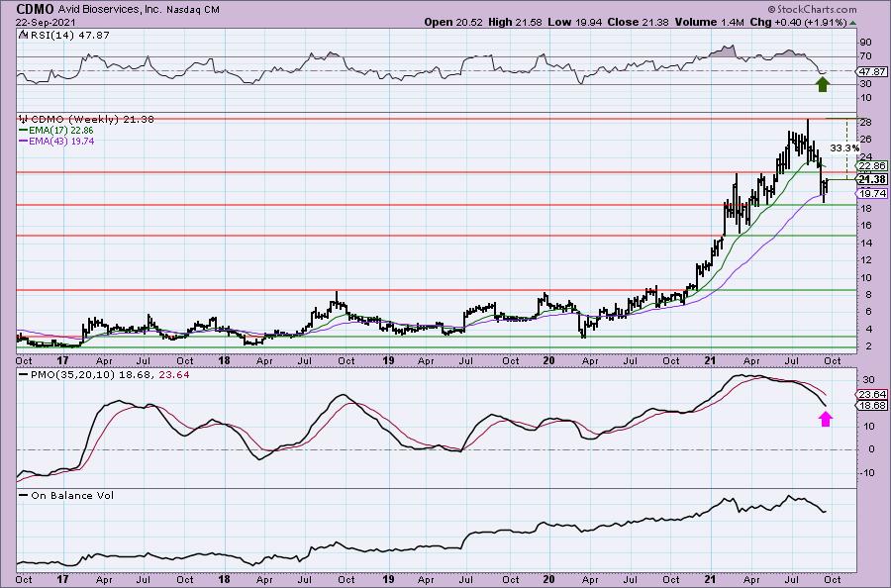Click the EMA(17) 22.86 legend text
The image size is (891, 588).
point(61,130)
